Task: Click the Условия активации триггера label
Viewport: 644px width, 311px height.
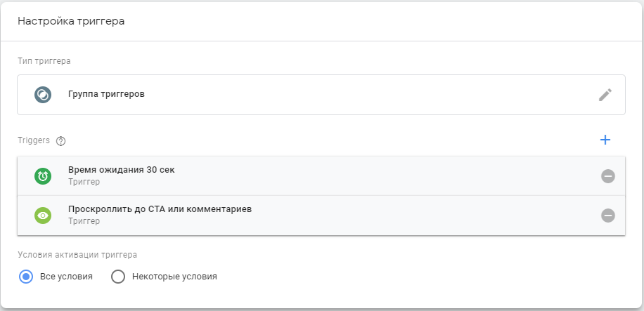Action: pyautogui.click(x=77, y=255)
